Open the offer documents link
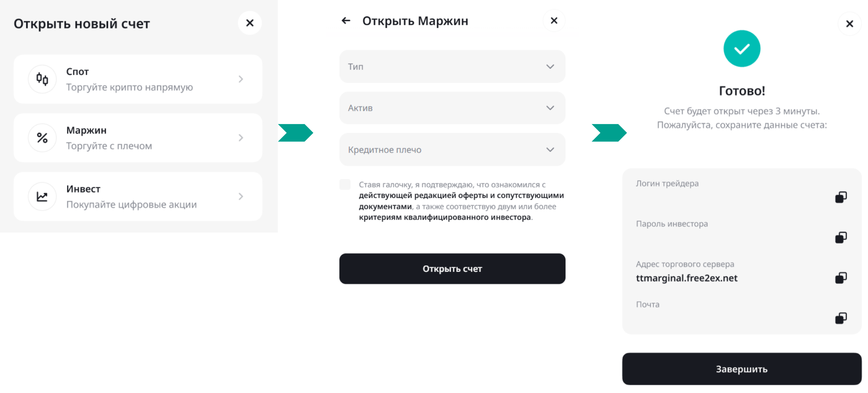 pyautogui.click(x=461, y=196)
